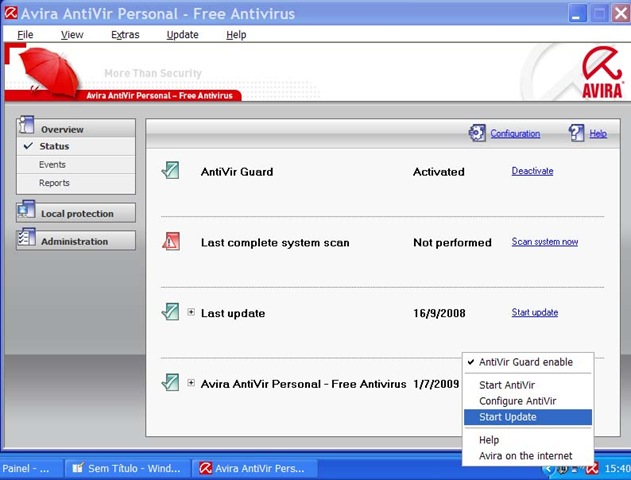Open the File menu
The width and height of the screenshot is (631, 480).
25,35
